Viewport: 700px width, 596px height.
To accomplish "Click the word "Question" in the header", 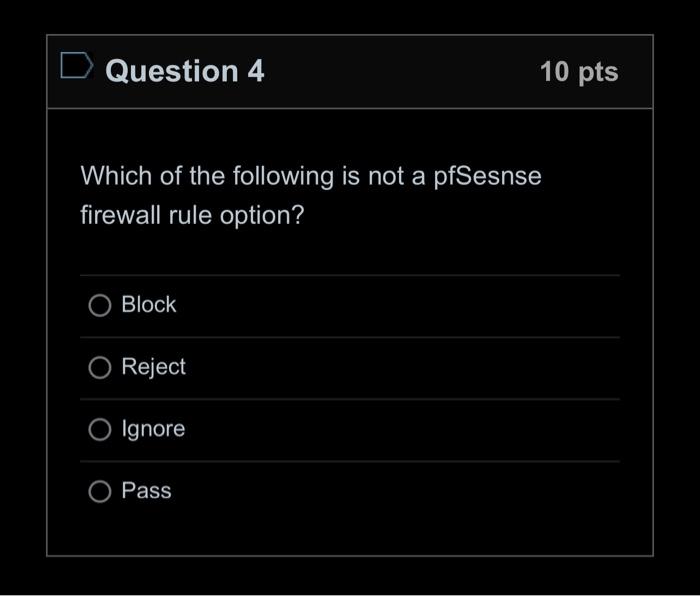I will [171, 71].
